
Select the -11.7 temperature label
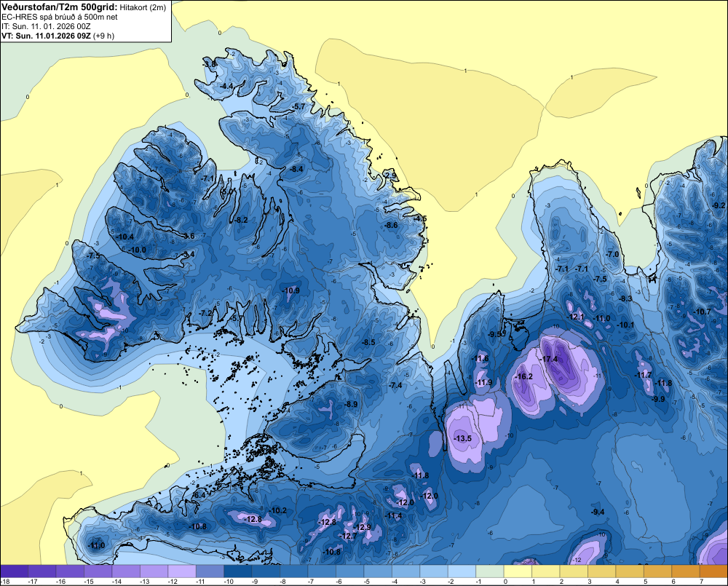(644, 375)
